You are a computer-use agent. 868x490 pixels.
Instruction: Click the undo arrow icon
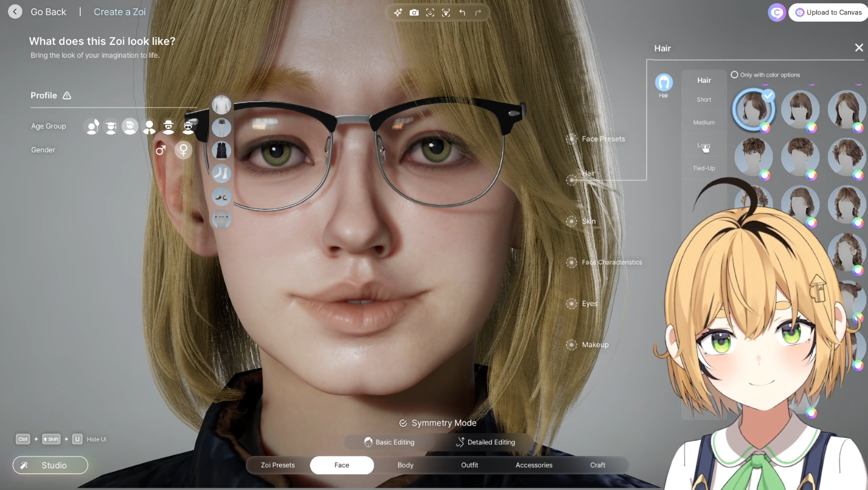click(x=462, y=12)
